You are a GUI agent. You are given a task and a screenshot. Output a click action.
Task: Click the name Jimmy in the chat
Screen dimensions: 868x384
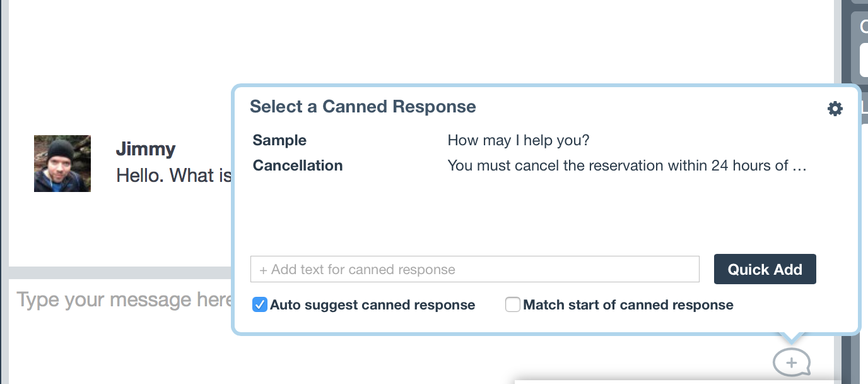click(146, 149)
